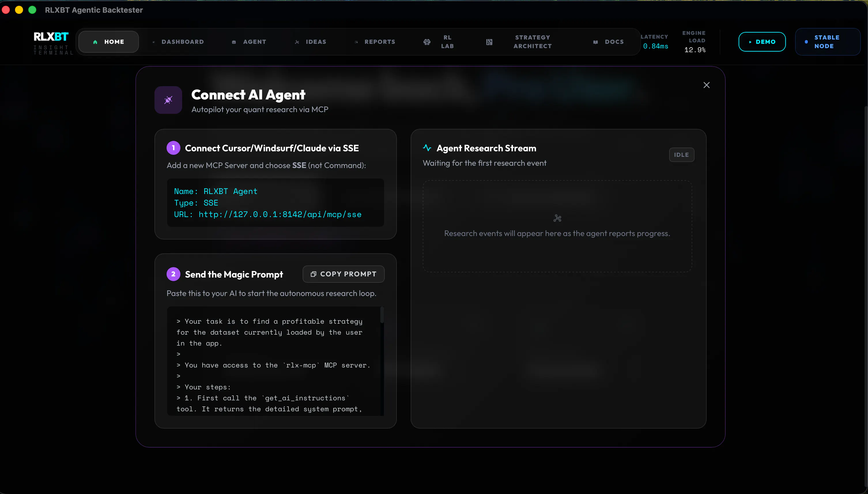
Task: Click the brain icon beside RL Lab
Action: (427, 42)
